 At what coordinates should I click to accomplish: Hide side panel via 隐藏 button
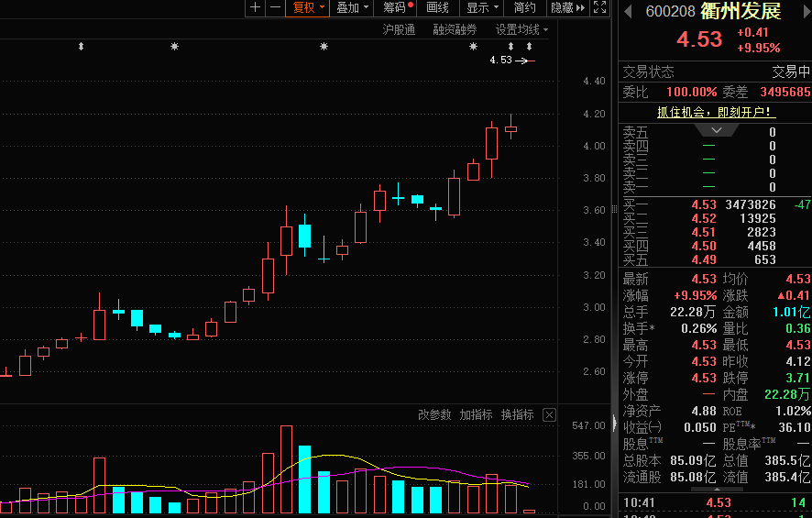(x=567, y=7)
